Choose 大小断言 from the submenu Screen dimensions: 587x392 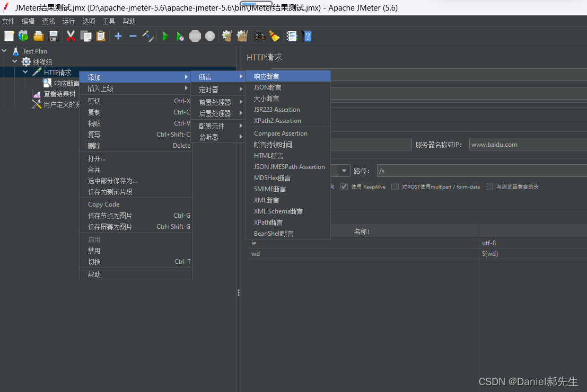click(x=287, y=99)
